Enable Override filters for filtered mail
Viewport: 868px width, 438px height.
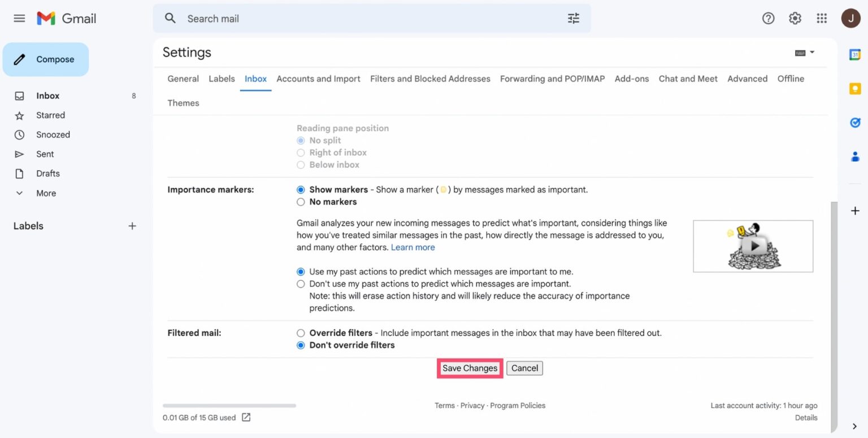[301, 333]
